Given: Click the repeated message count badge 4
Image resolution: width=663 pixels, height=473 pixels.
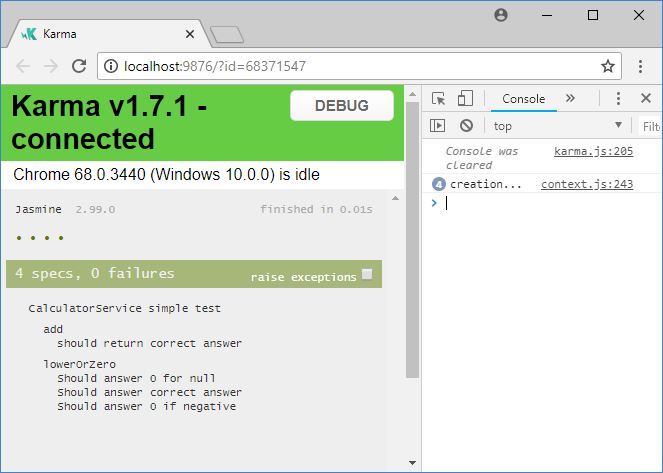Looking at the screenshot, I should (439, 184).
